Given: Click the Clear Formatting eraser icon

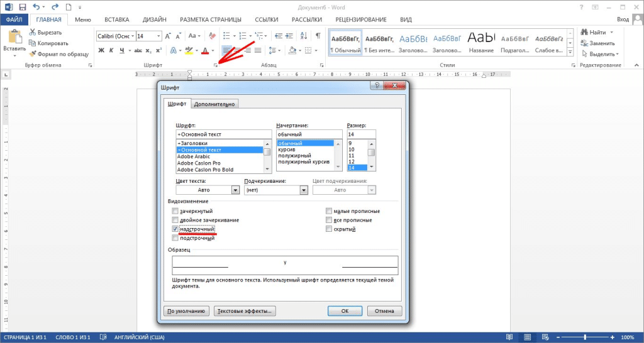Looking at the screenshot, I should click(212, 36).
